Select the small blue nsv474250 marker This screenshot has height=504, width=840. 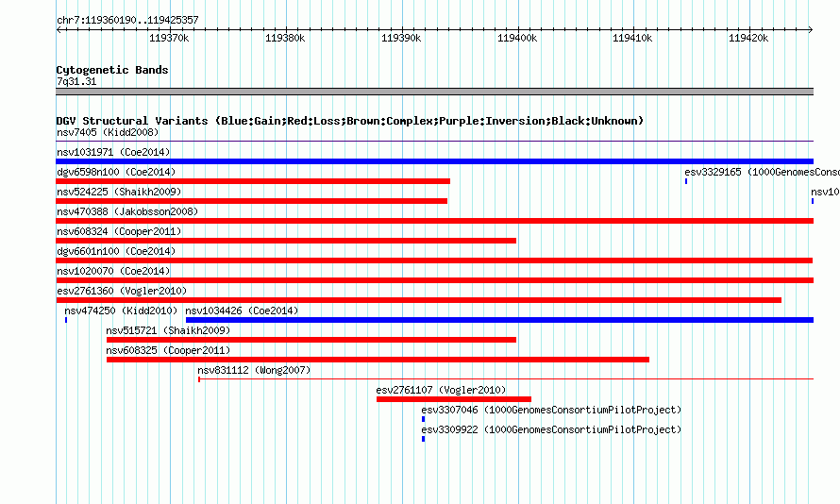point(66,320)
